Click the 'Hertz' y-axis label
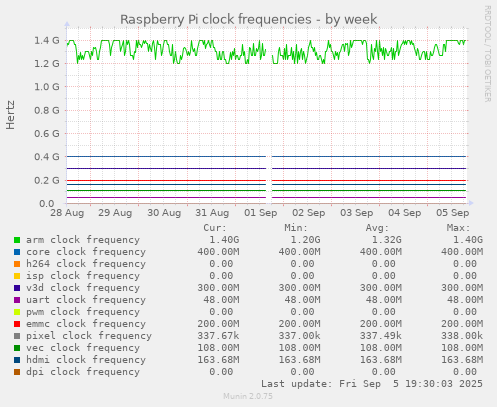 (x=10, y=115)
